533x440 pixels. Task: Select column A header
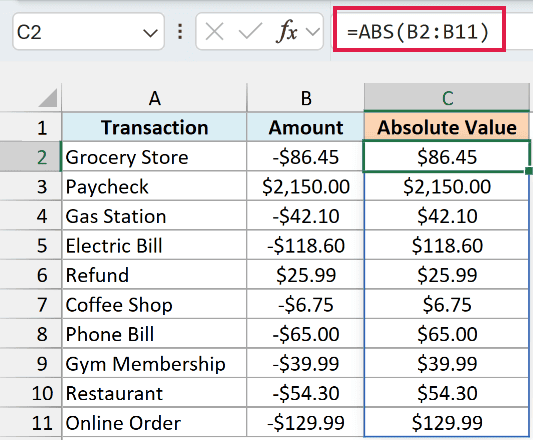(154, 98)
